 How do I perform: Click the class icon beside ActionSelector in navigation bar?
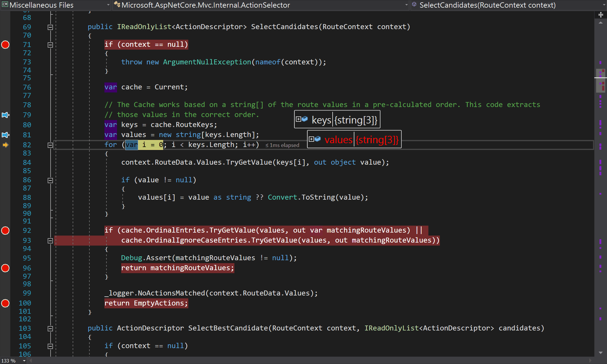click(117, 5)
